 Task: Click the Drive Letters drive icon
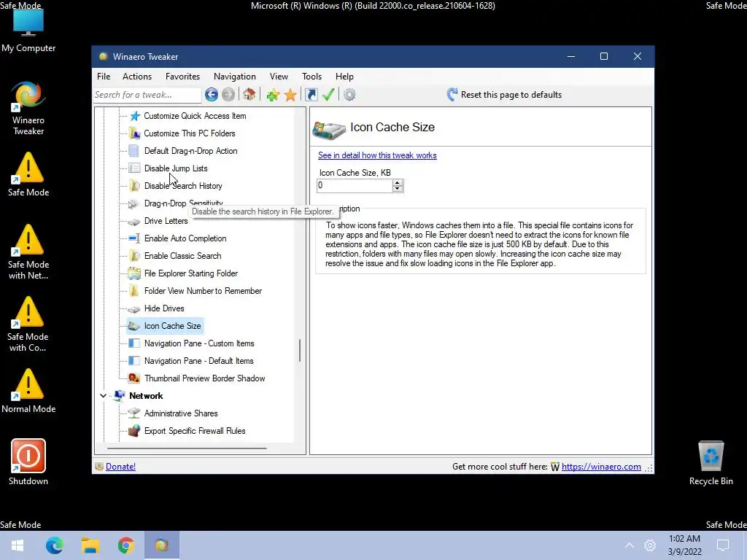pos(134,222)
